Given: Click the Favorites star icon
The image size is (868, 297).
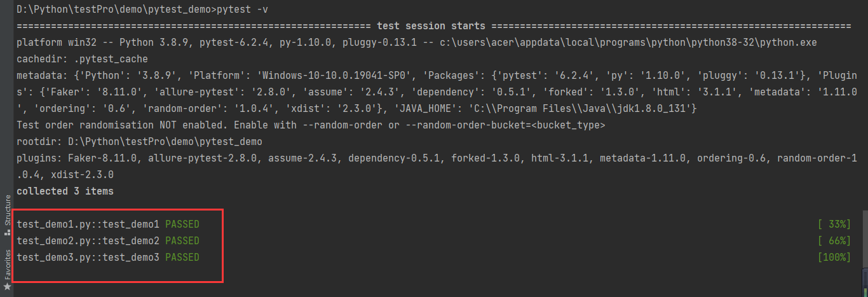Looking at the screenshot, I should coord(7,287).
